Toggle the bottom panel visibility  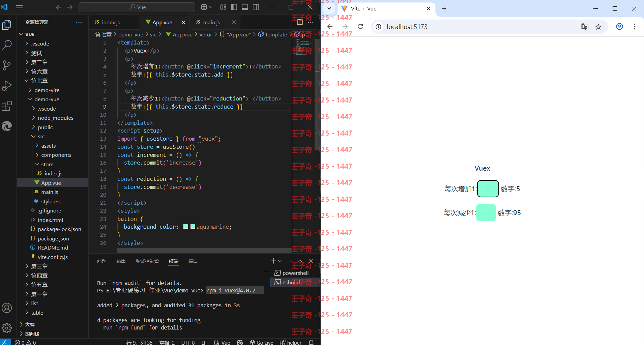(x=245, y=7)
